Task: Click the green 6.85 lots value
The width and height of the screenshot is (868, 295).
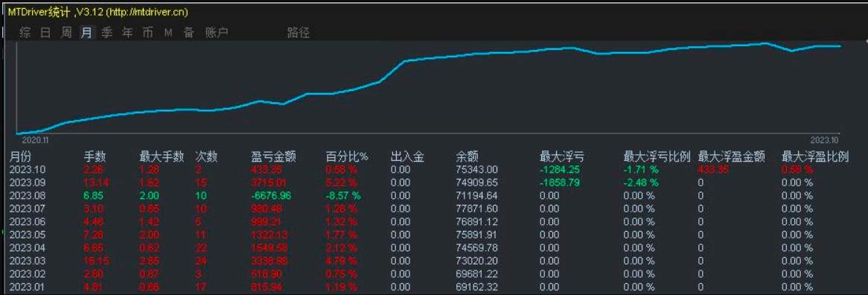Action: point(93,195)
